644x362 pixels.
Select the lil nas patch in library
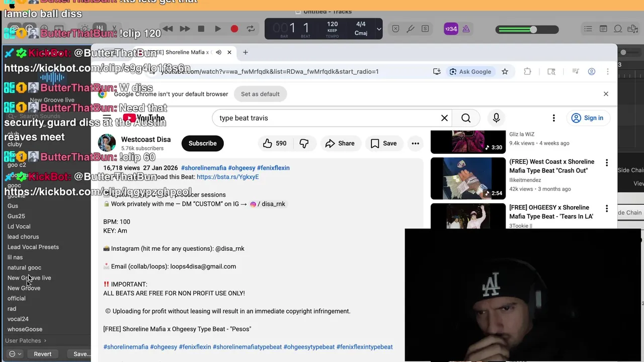click(x=15, y=257)
